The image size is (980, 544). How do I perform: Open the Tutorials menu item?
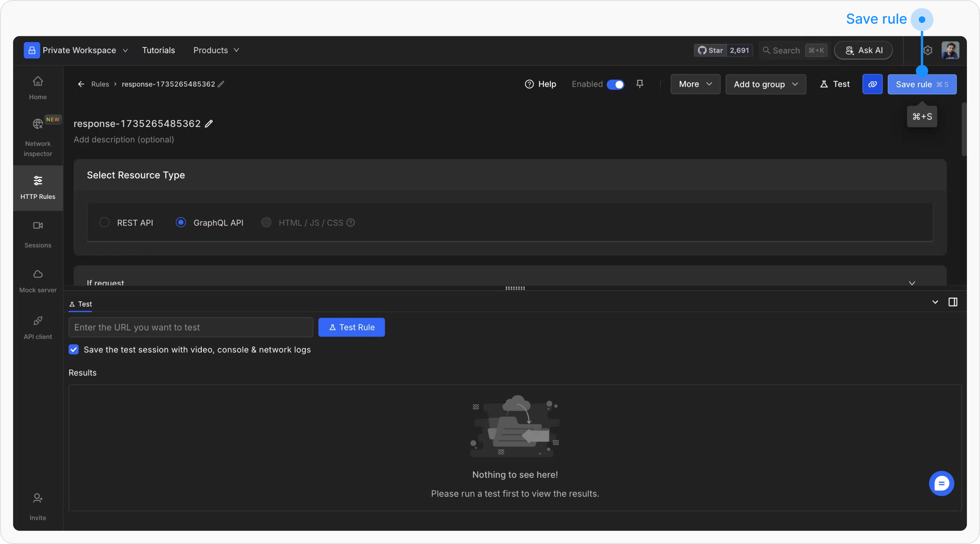coord(158,50)
